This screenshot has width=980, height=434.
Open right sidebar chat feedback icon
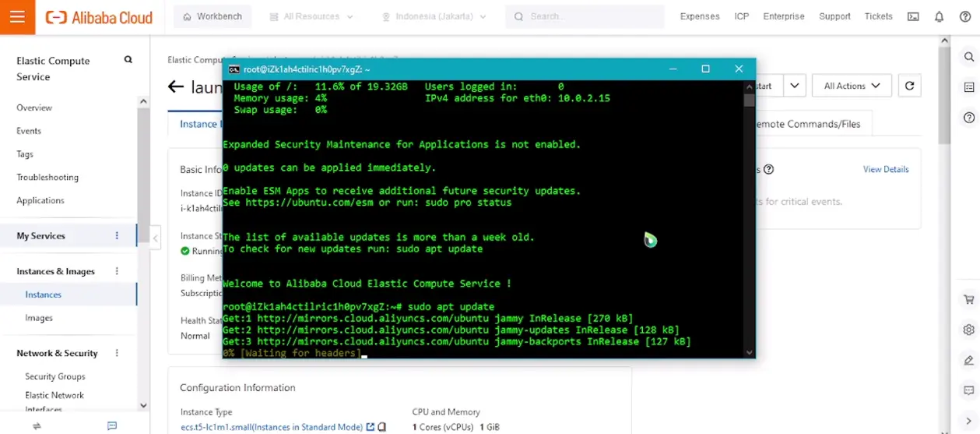969,390
